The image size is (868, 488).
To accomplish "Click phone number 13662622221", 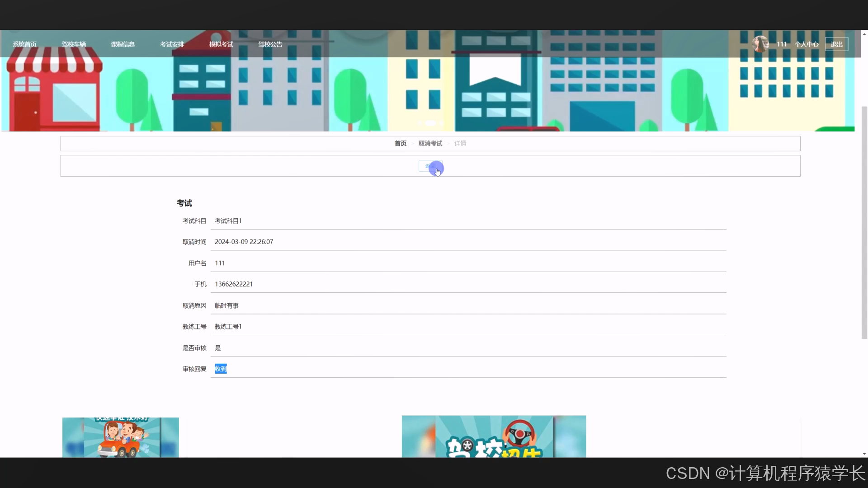I will (x=234, y=284).
